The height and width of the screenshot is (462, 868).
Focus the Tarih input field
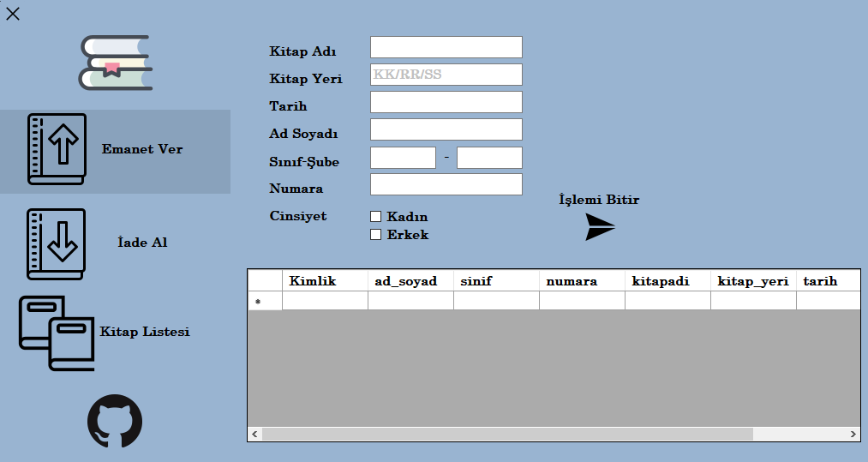446,102
